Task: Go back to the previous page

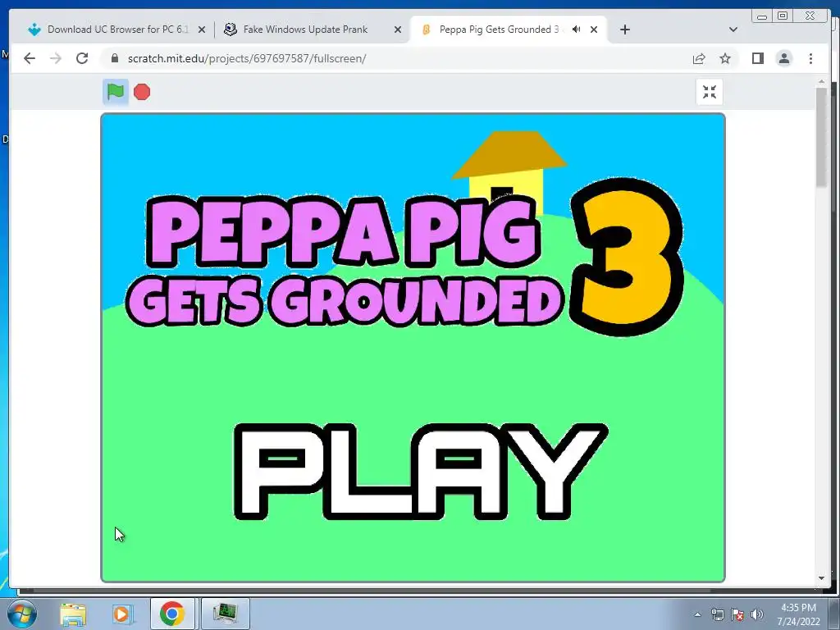Action: pos(30,58)
